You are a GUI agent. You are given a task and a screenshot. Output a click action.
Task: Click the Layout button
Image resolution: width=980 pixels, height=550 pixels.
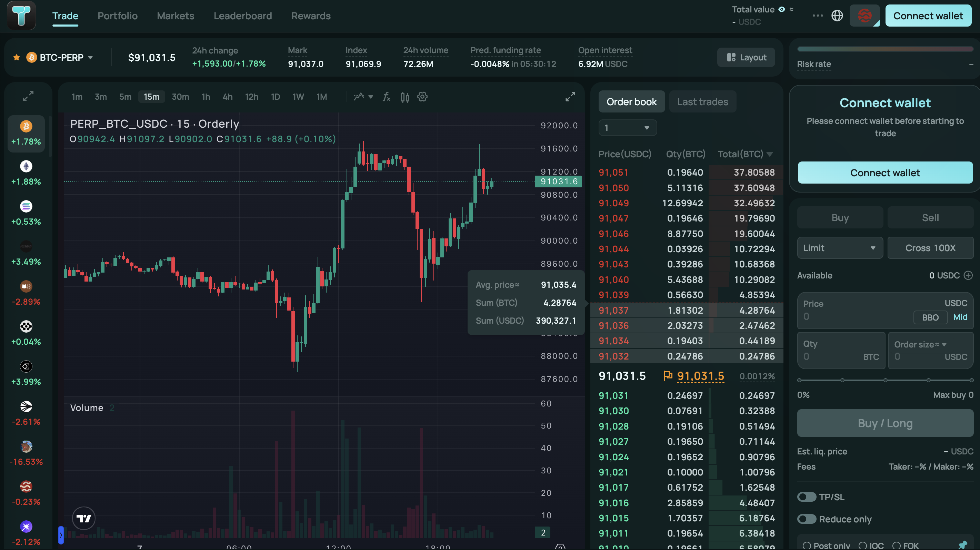point(746,58)
